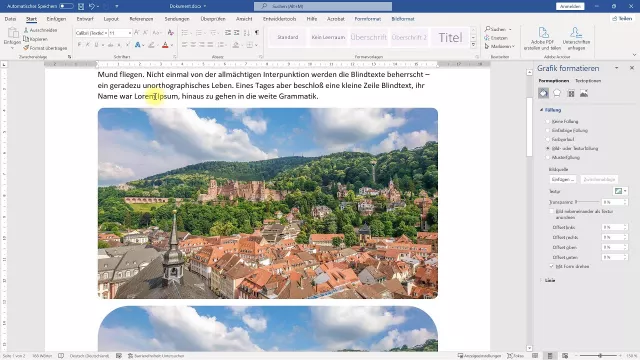Align text left
The image size is (640, 360).
tap(184, 45)
